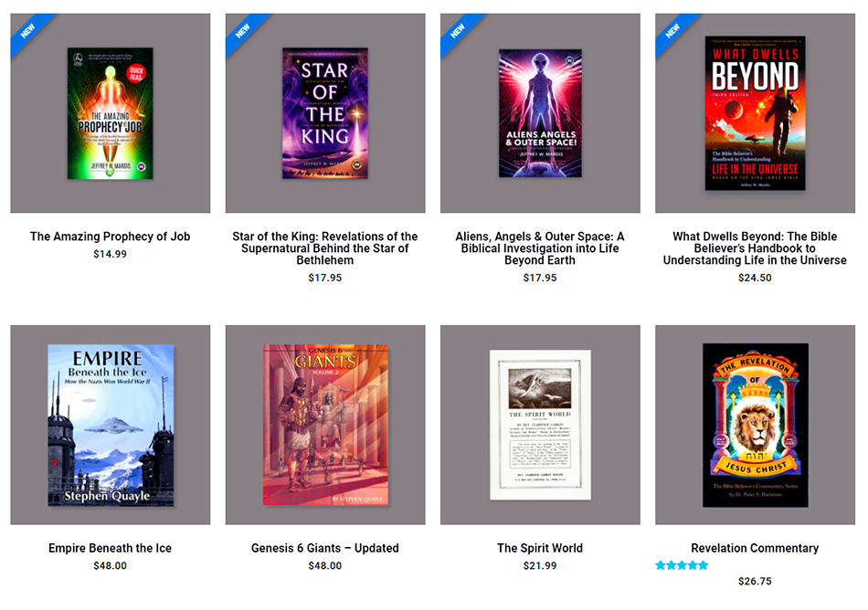Open The Amazing Prophecy of Job title link
Image resolution: width=868 pixels, height=610 pixels.
(x=111, y=237)
